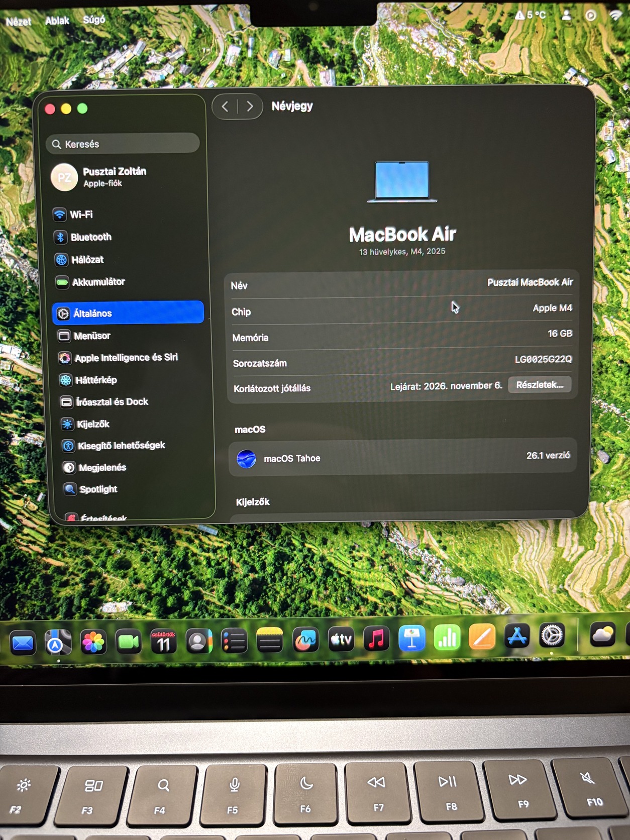Viewport: 630px width, 840px height.
Task: Click warranty expiry Lejárat: 2026. november 6.
Action: (x=446, y=386)
